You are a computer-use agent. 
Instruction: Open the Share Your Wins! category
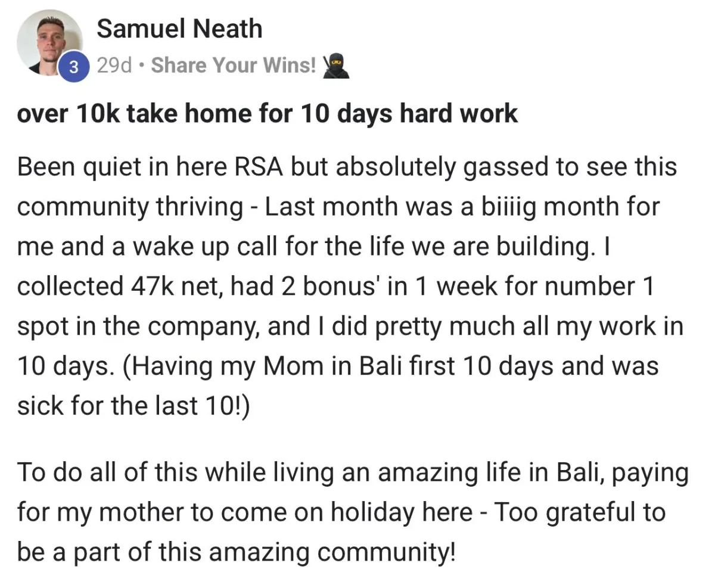(234, 66)
